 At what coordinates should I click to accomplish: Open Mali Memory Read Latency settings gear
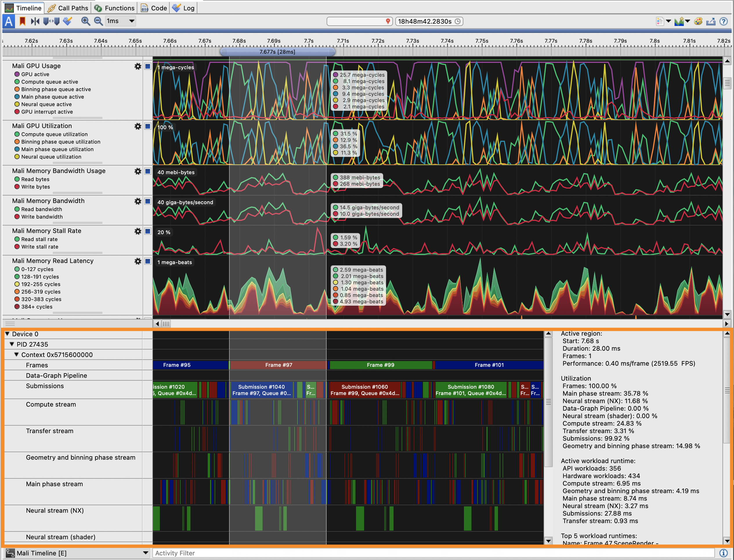pos(138,261)
